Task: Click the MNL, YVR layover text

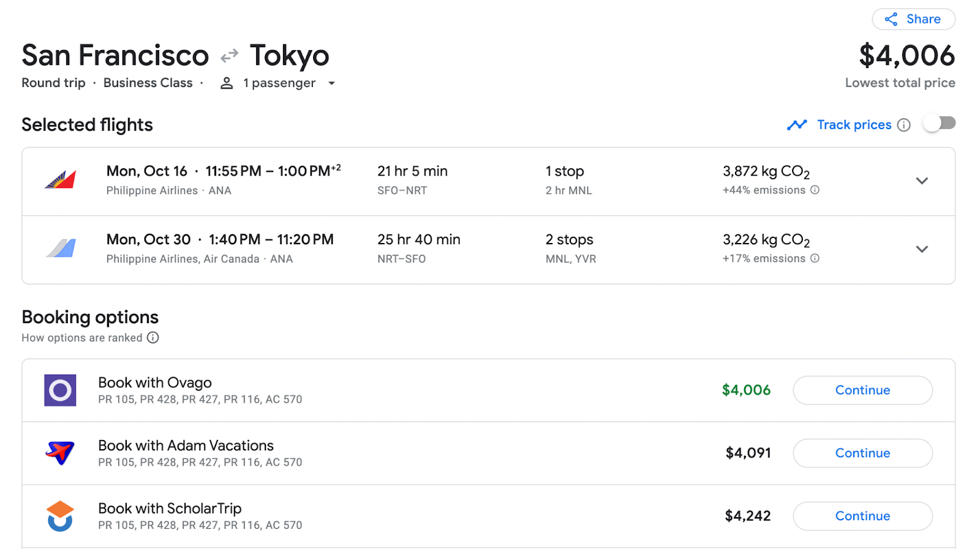Action: tap(571, 259)
